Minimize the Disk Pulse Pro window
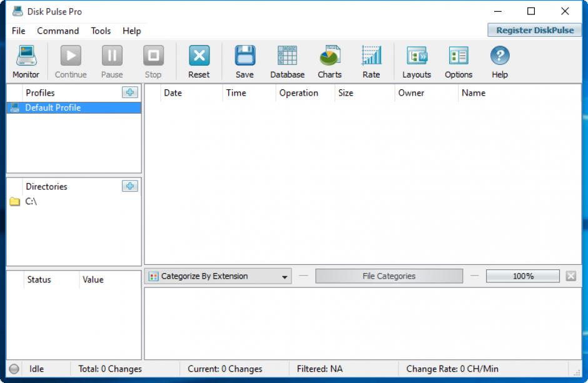The width and height of the screenshot is (588, 383). [498, 11]
